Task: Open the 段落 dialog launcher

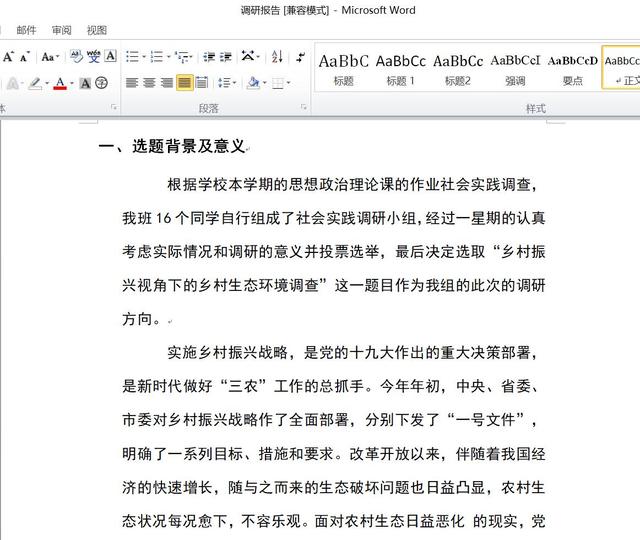Action: point(304,107)
